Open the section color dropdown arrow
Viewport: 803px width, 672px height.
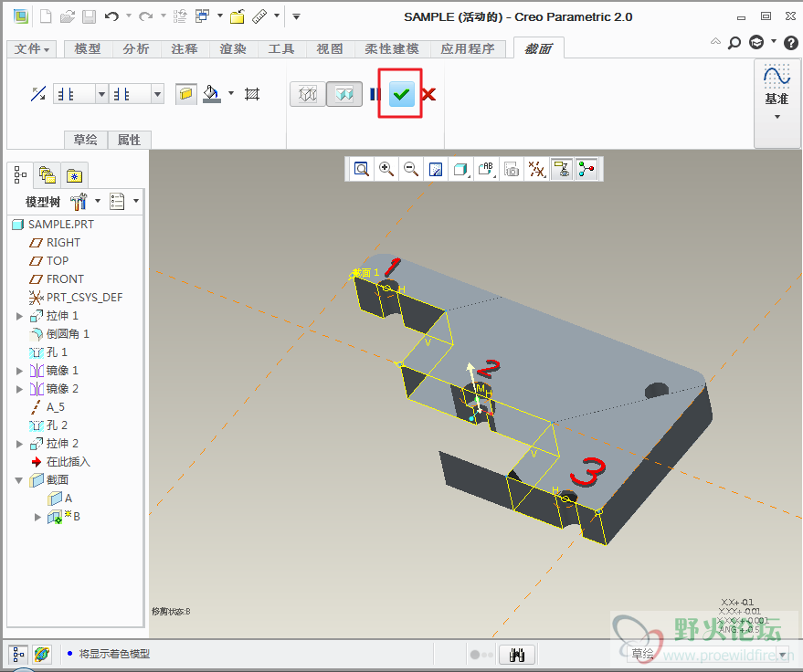(231, 93)
